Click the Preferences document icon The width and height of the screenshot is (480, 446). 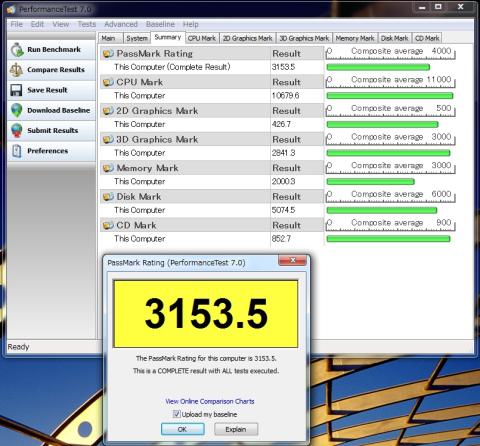tap(17, 151)
